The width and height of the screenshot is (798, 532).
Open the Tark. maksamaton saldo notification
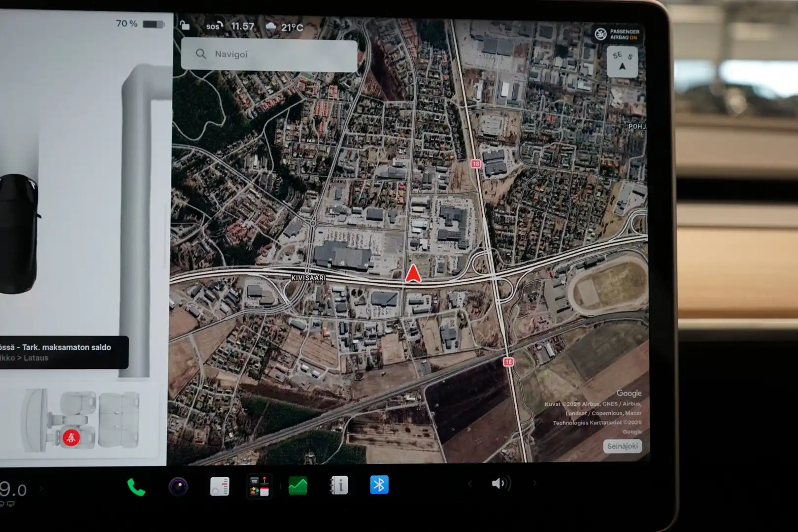[64, 352]
